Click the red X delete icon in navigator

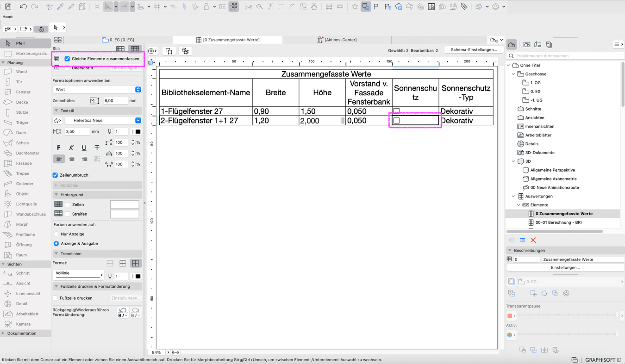[x=533, y=240]
